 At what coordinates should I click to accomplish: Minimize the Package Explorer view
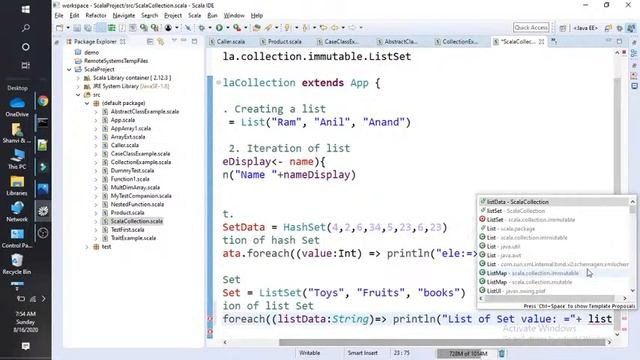184,41
